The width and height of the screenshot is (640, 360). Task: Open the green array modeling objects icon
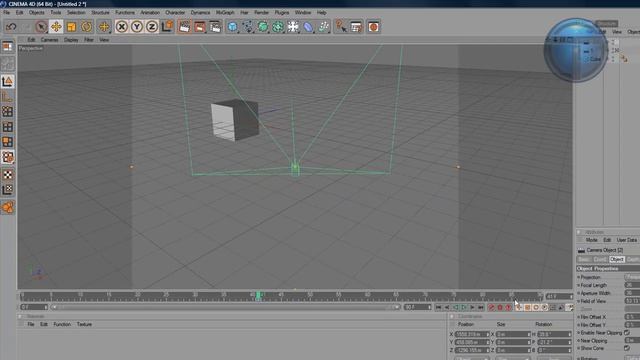pos(278,27)
